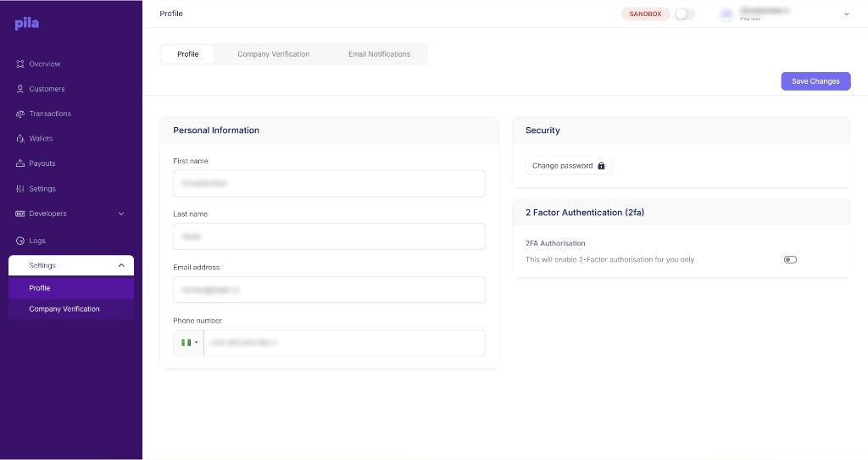Switch to the Profile tab
Viewport: 868px width, 460px height.
187,54
